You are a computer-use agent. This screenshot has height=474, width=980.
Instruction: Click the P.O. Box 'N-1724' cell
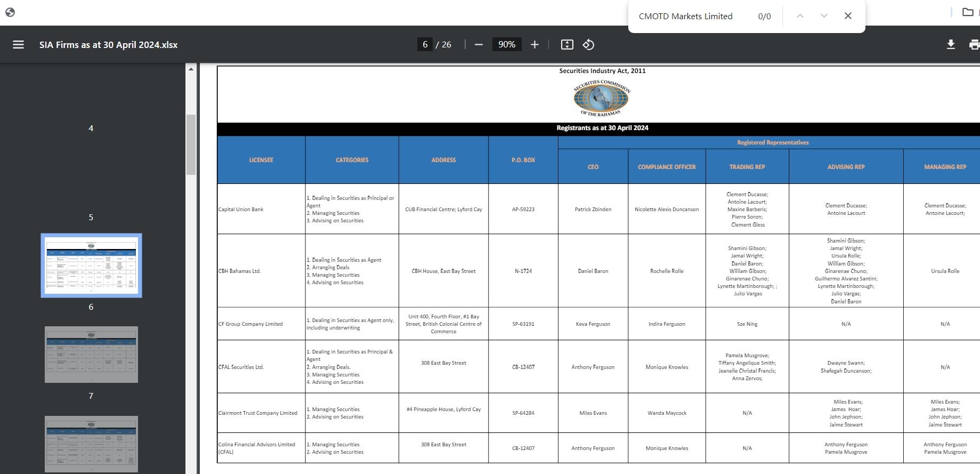click(523, 271)
